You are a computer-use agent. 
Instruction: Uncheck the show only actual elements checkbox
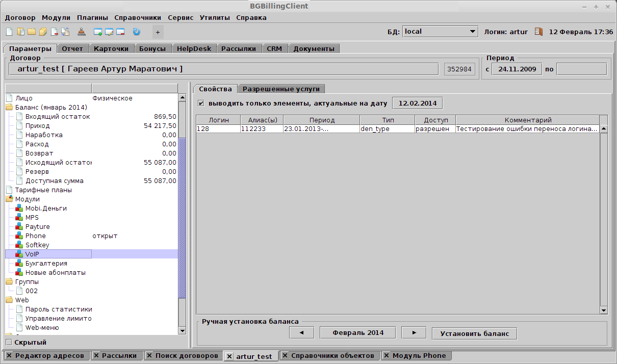[x=201, y=103]
